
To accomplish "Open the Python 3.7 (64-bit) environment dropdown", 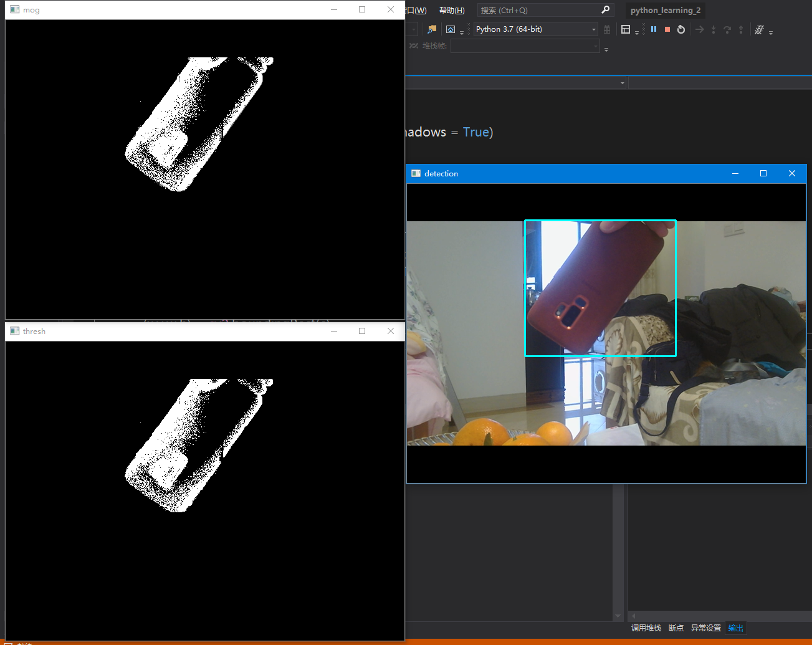I will tap(594, 29).
